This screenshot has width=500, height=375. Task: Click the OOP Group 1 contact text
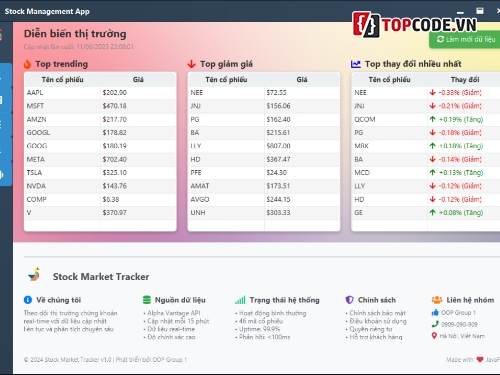(x=458, y=313)
